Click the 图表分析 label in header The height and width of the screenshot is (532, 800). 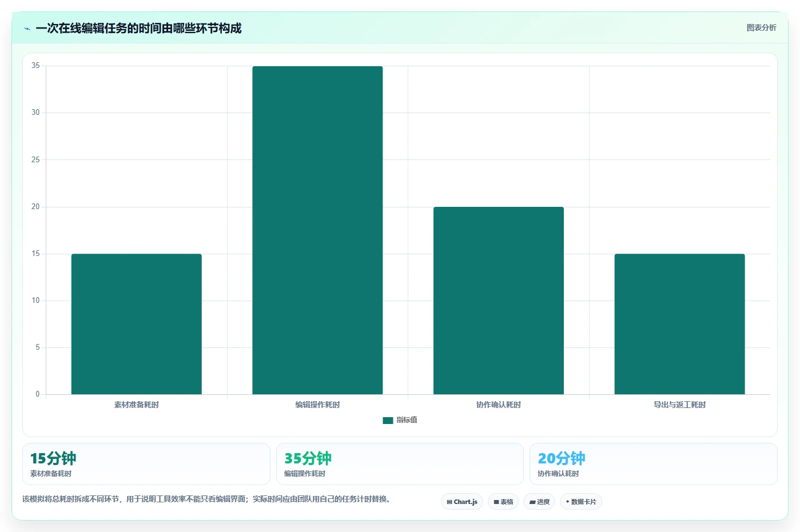761,27
